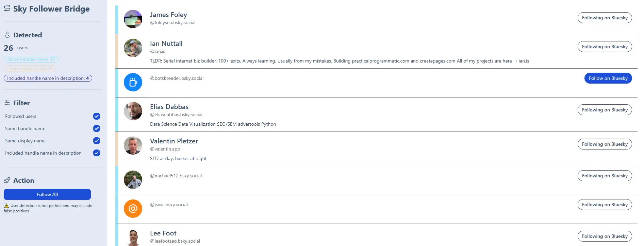Follow botsbreeder on Bluesky
The image size is (644, 246).
[608, 78]
